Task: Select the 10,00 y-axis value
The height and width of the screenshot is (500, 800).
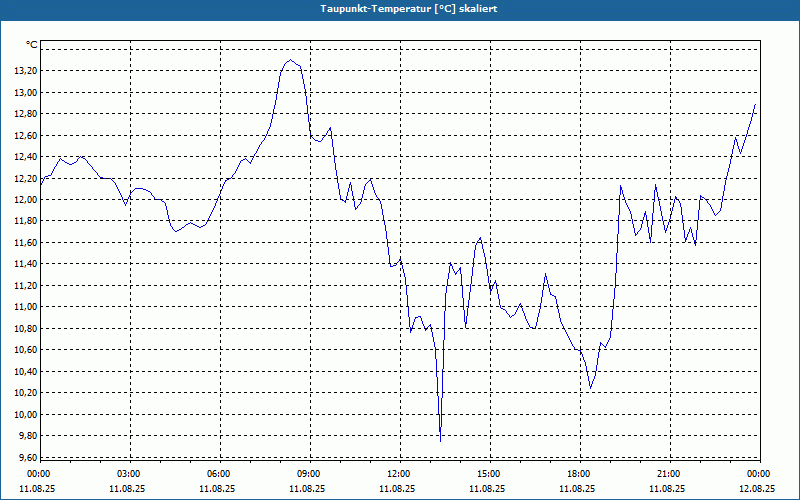Action: click(27, 414)
